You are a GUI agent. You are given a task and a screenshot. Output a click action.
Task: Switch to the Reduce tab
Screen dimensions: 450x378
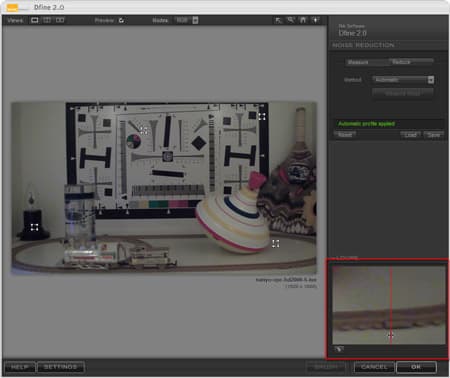click(x=411, y=62)
